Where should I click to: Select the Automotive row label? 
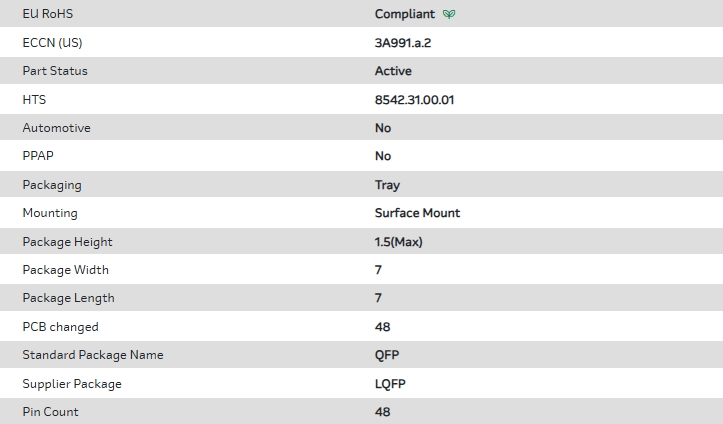(x=56, y=128)
